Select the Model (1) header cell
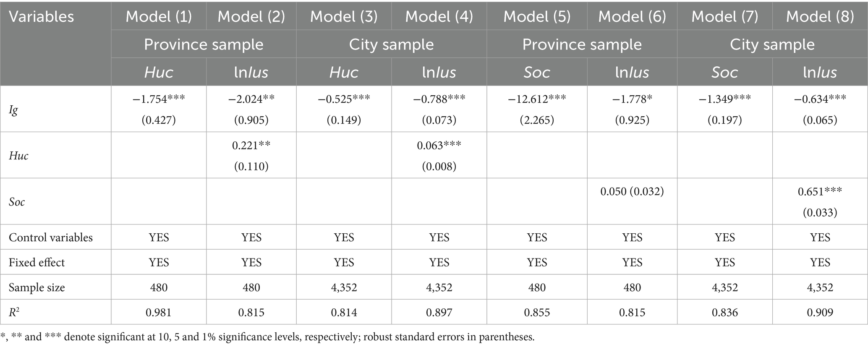The width and height of the screenshot is (868, 347). [x=159, y=17]
